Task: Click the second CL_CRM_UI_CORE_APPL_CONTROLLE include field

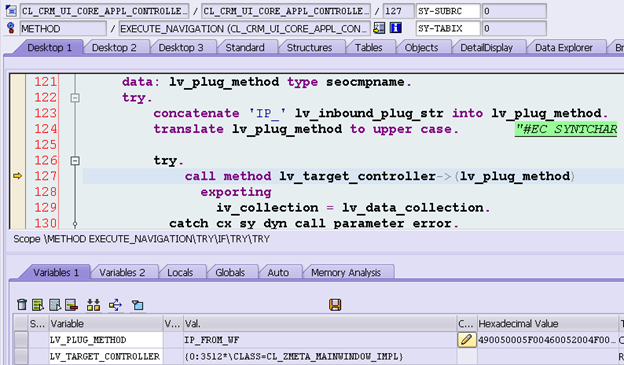Action: pos(286,11)
